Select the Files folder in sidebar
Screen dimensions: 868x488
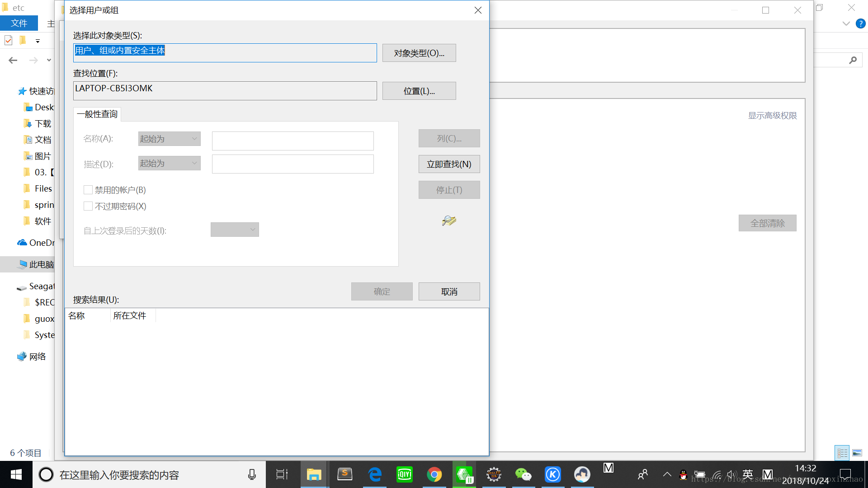(x=38, y=189)
